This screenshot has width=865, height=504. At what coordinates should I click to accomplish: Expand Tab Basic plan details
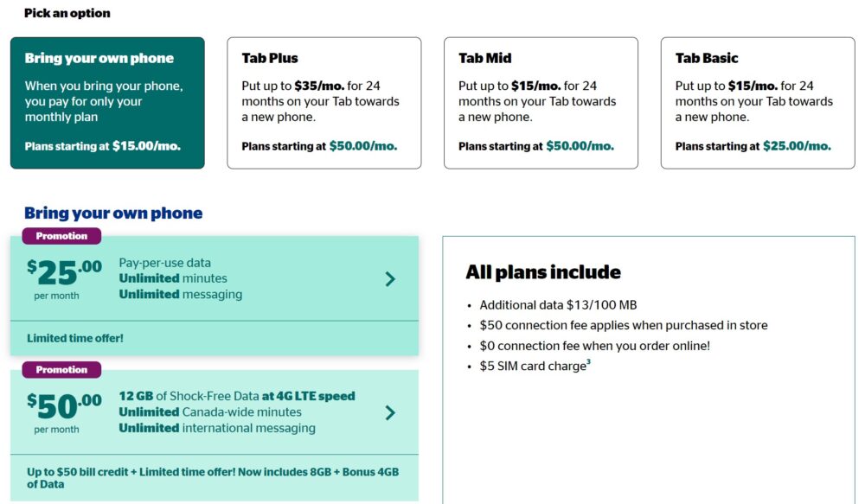757,101
